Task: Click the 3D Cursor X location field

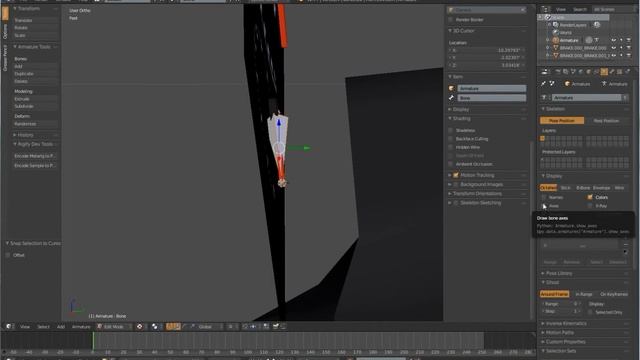Action: click(487, 50)
